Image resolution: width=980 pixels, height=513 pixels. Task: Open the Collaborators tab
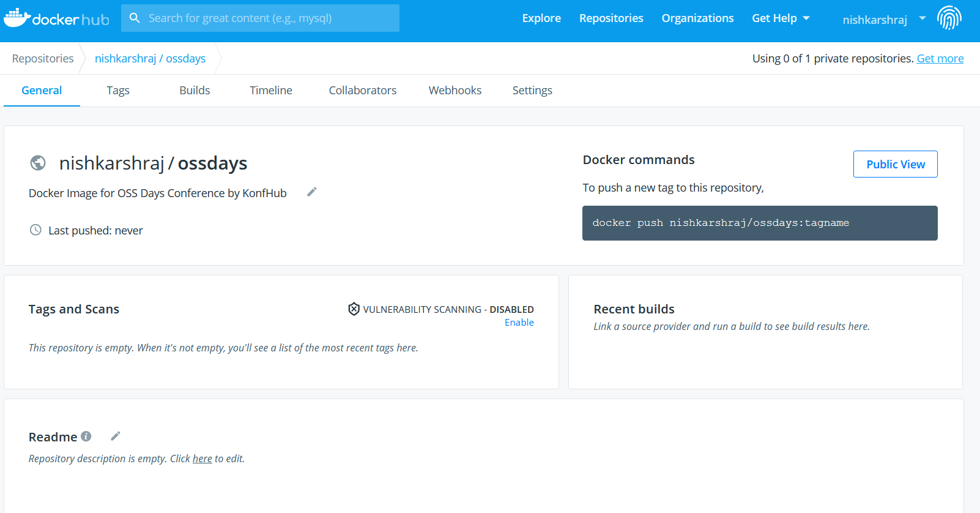(x=363, y=91)
